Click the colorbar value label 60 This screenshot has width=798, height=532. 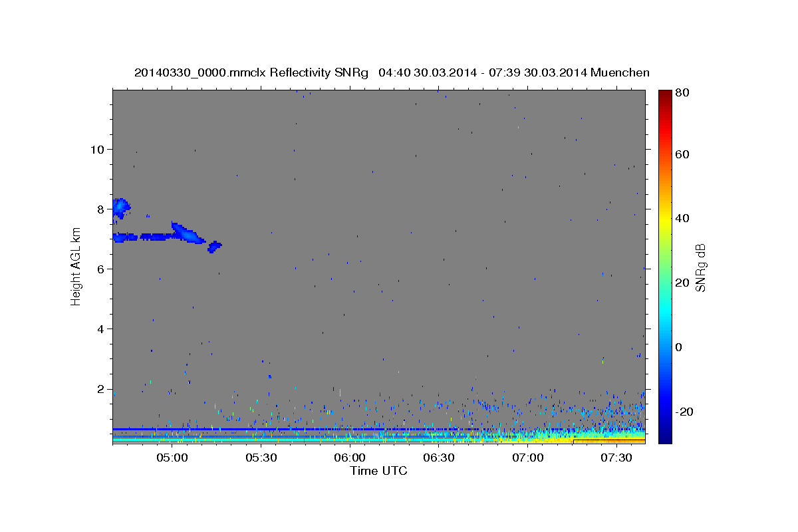coord(681,154)
